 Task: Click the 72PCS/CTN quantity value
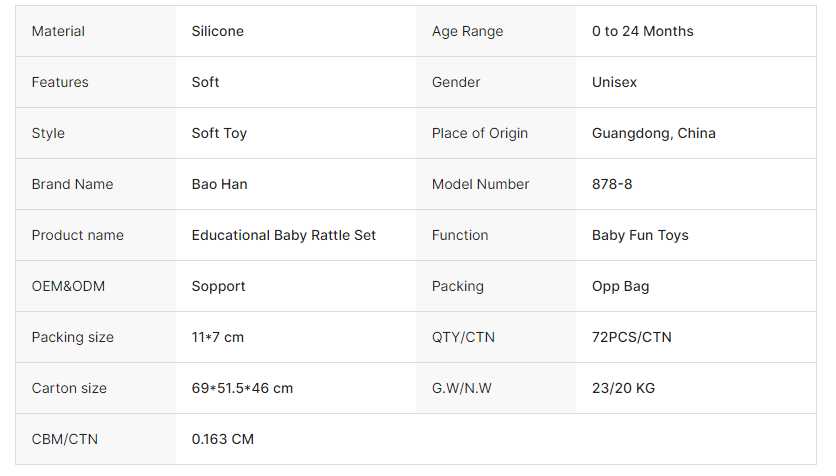tap(631, 337)
